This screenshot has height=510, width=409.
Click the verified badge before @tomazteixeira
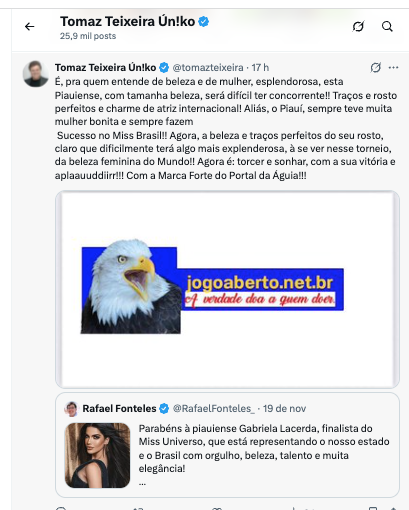164,67
